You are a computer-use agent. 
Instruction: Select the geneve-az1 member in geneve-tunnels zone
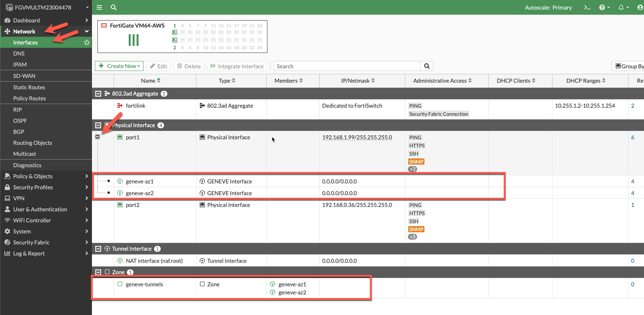292,284
